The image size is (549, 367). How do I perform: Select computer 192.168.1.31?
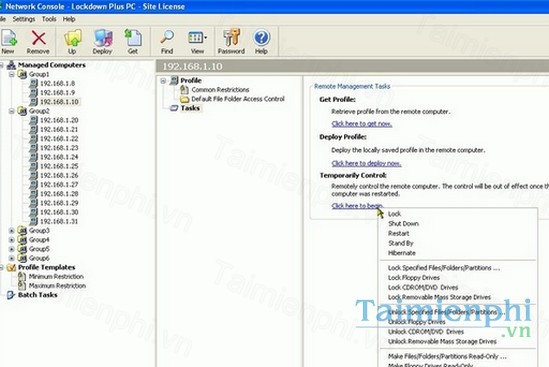click(x=59, y=221)
